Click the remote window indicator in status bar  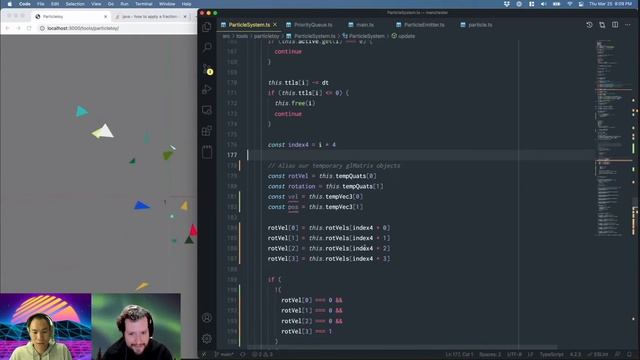pos(204,354)
